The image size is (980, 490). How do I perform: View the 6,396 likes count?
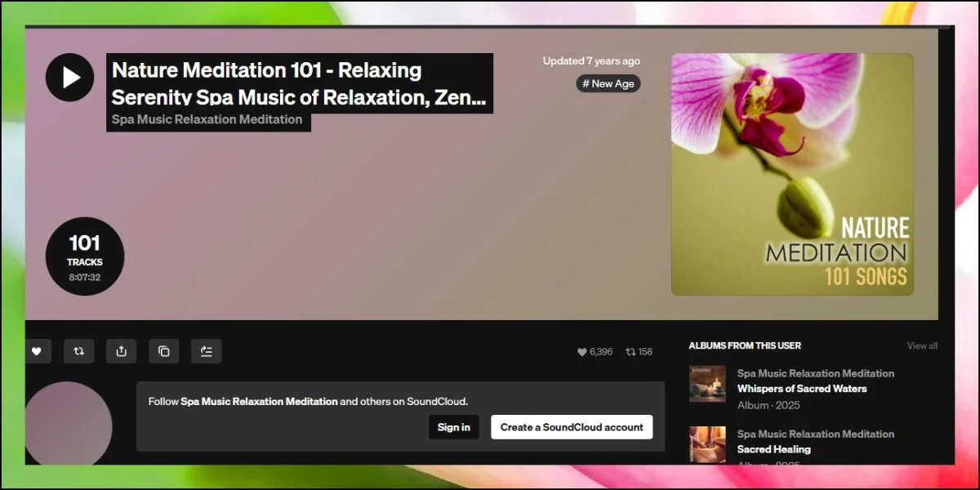pyautogui.click(x=595, y=352)
